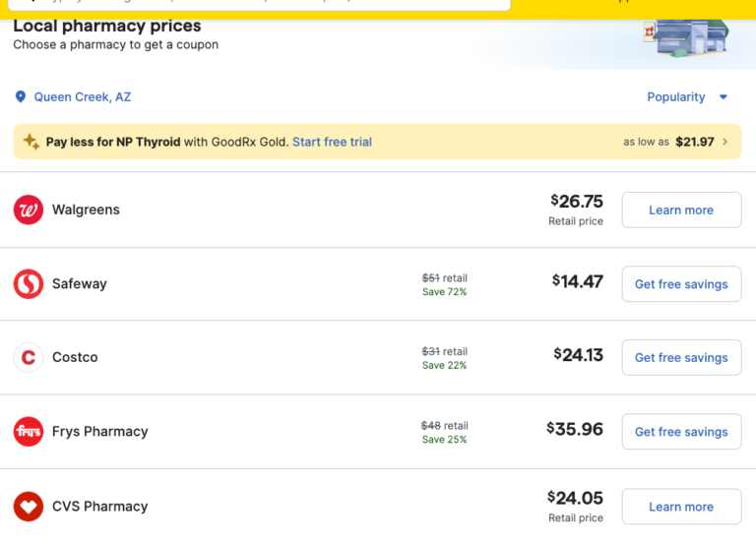The image size is (756, 544).
Task: Click the Frys Pharmacy logo icon
Action: pyautogui.click(x=29, y=432)
